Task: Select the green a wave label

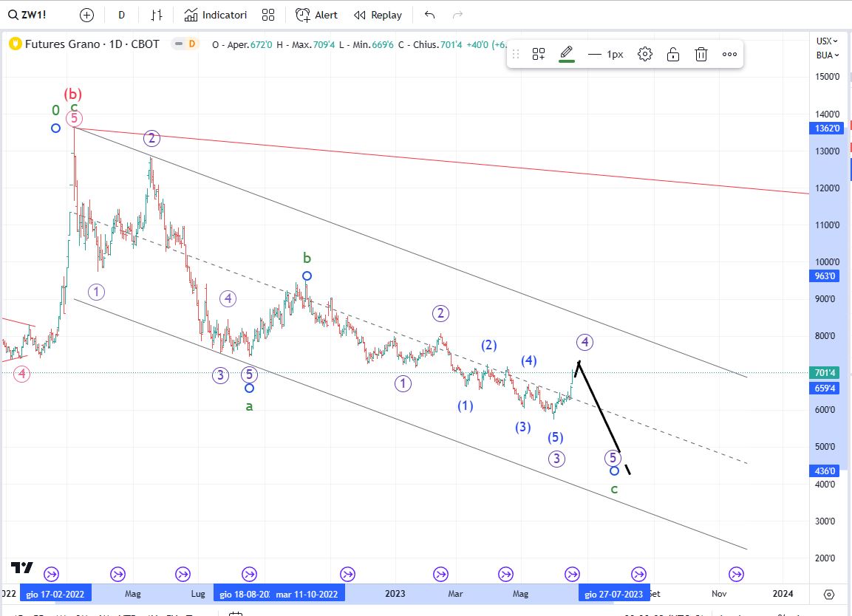Action: pos(250,406)
